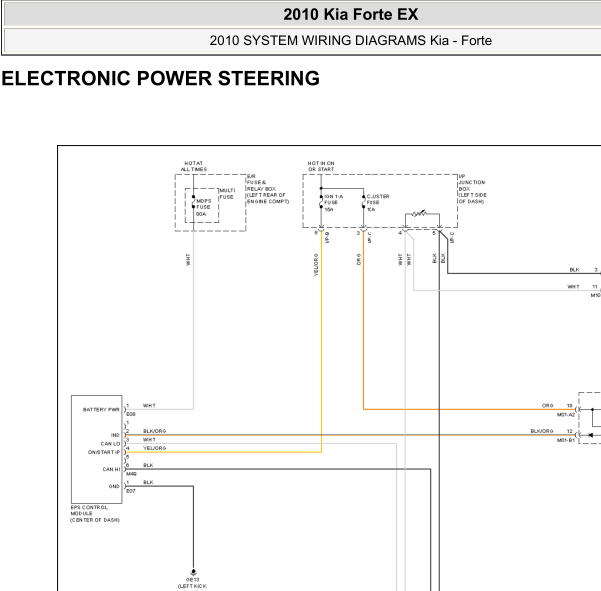Screen dimensions: 601x591
Task: Click the cluster fuse symbol
Action: 363,202
